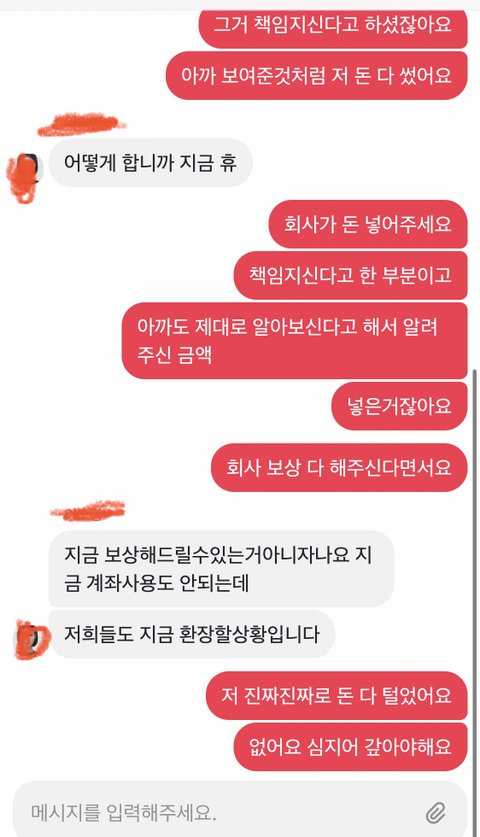Click the '메시지를 입력해주세요.' placeholder text
480x837 pixels.
tap(123, 812)
